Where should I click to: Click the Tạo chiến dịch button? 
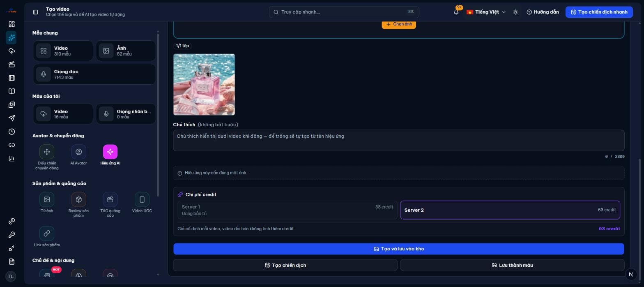click(x=285, y=265)
